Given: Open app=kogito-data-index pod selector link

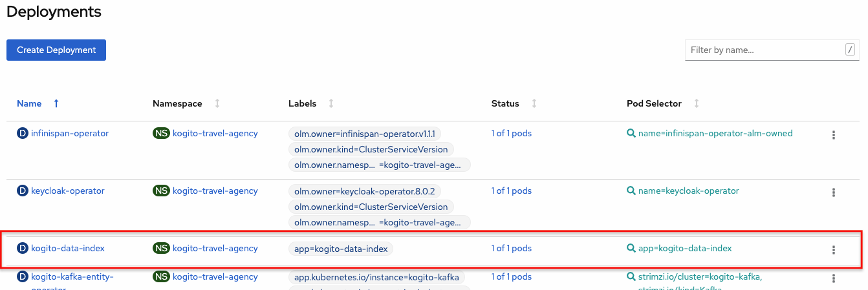Looking at the screenshot, I should coord(685,249).
